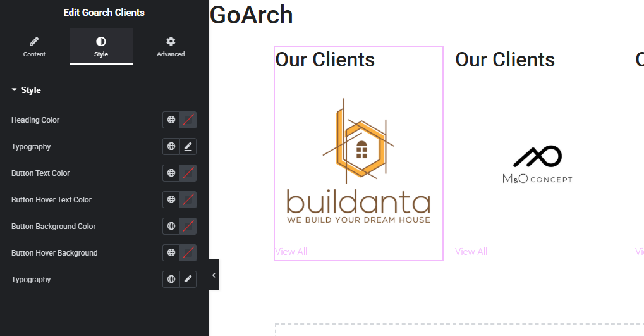Image resolution: width=644 pixels, height=336 pixels.
Task: Edit last Typography with pencil icon
Action: (188, 279)
